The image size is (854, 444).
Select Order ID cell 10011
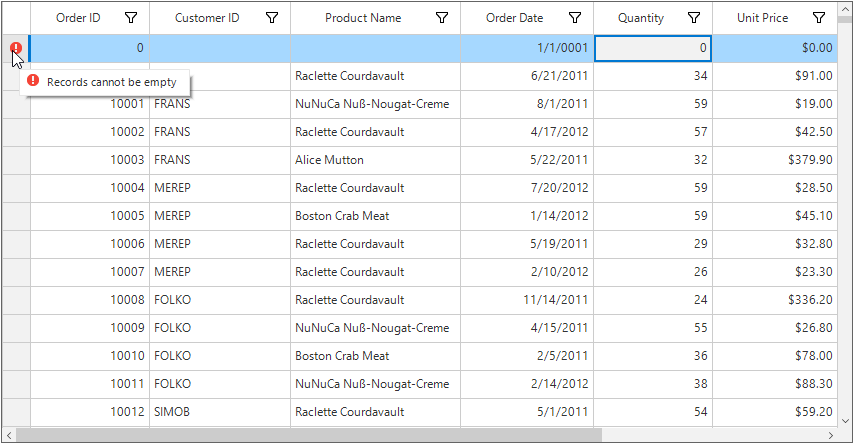pyautogui.click(x=90, y=384)
